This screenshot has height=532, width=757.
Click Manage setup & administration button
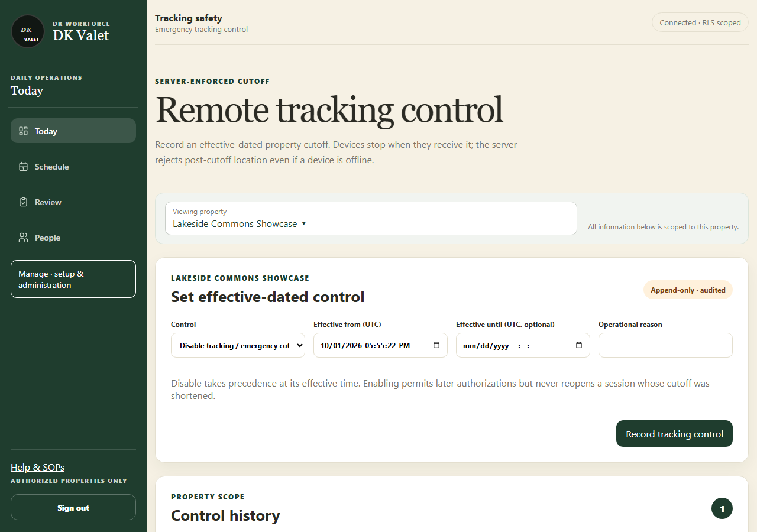click(73, 279)
